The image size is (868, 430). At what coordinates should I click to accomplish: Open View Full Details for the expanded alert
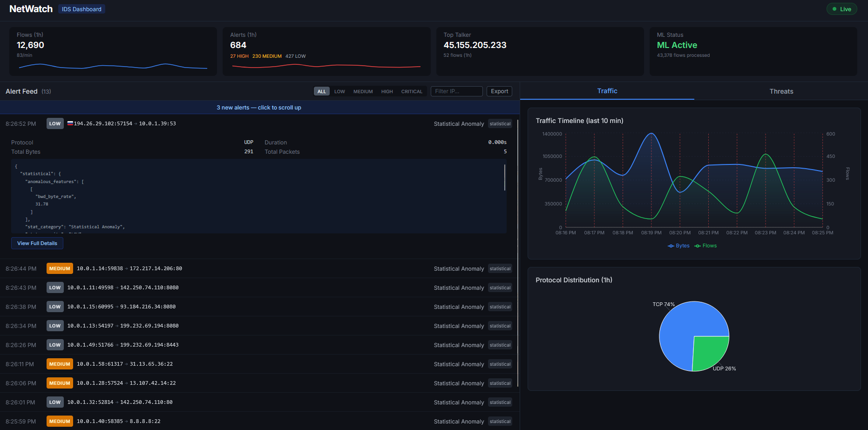[x=37, y=243]
